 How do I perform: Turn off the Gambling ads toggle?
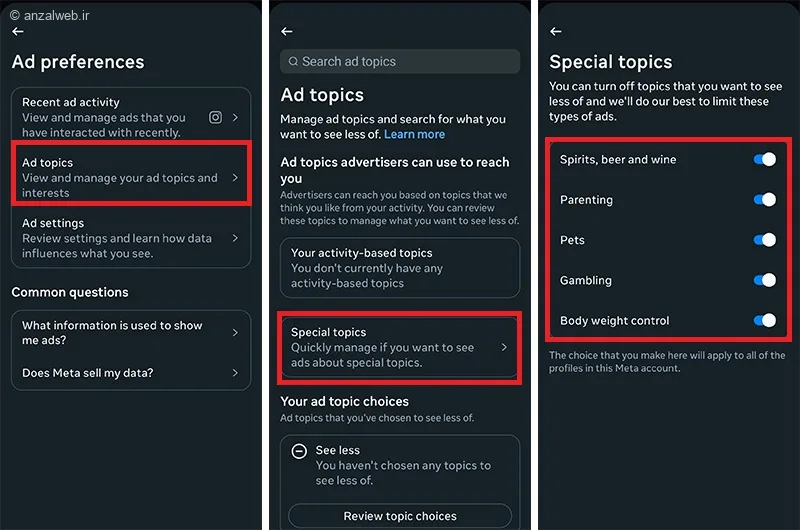click(x=764, y=281)
